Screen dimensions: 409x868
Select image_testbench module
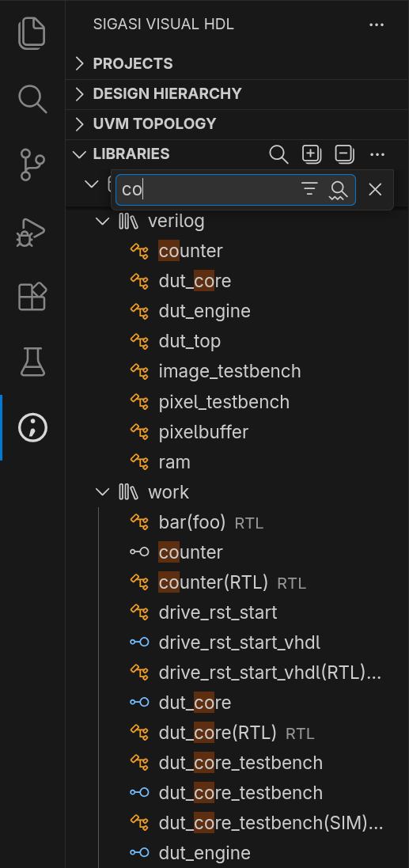point(229,371)
